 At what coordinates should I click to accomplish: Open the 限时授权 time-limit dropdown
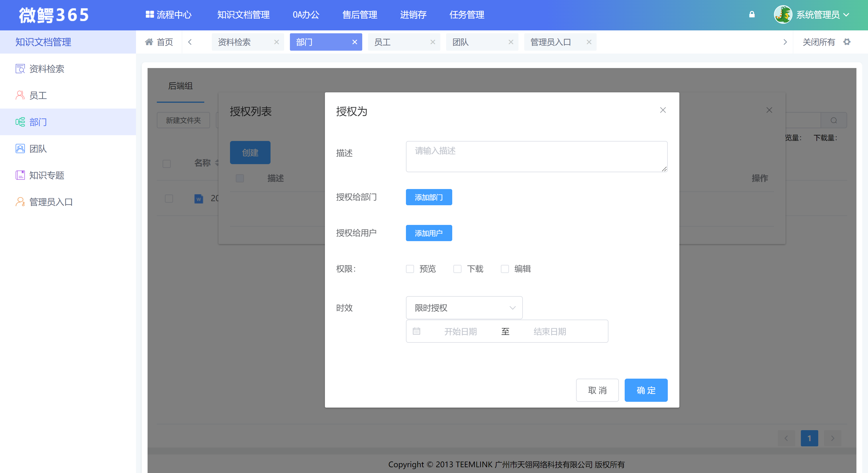click(x=464, y=307)
